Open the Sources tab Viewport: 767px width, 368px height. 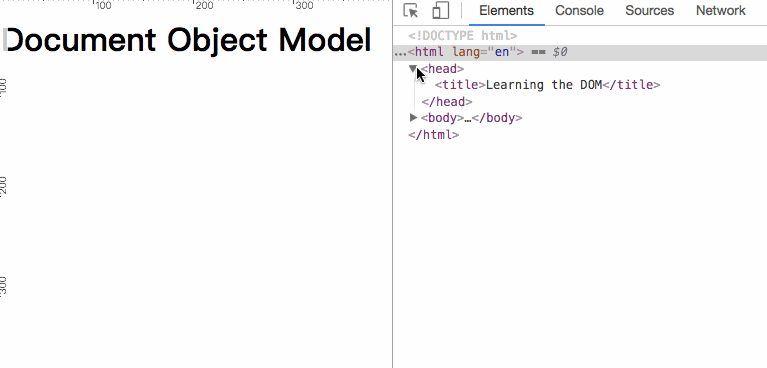[x=649, y=11]
